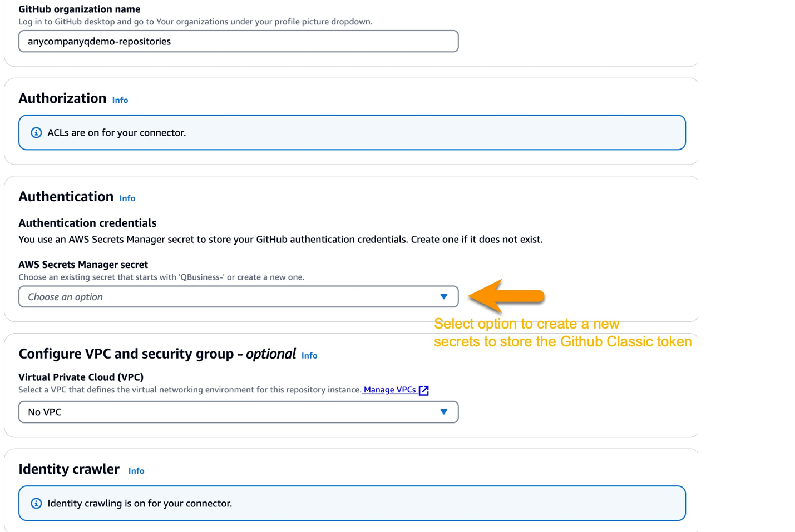Open the AWS Secrets Manager secret dropdown
Viewport: 795px width, 532px height.
[x=238, y=296]
